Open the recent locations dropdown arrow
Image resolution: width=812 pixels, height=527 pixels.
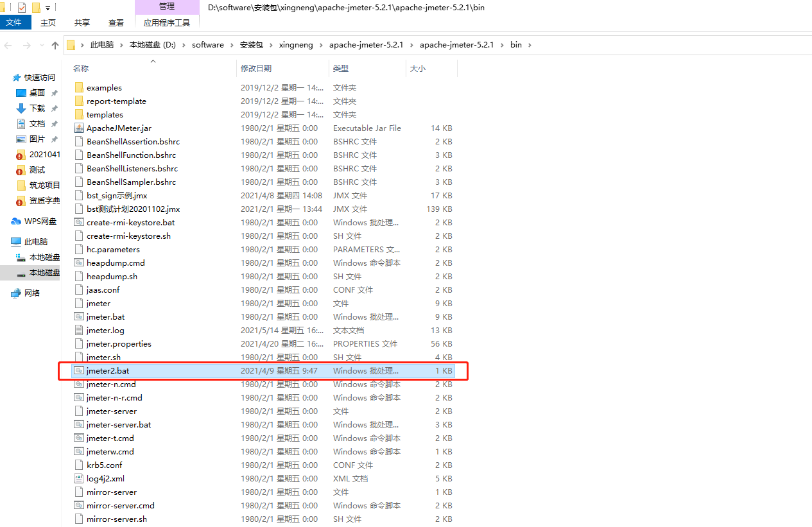coord(42,45)
